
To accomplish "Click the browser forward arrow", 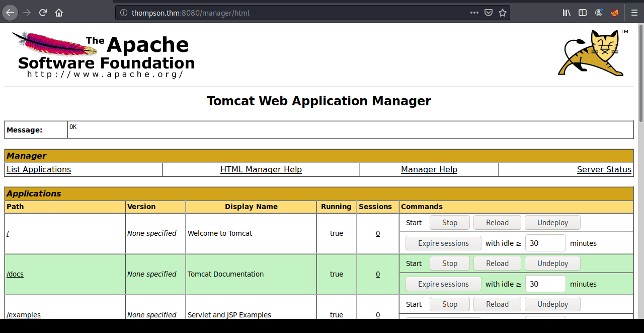I will [27, 13].
